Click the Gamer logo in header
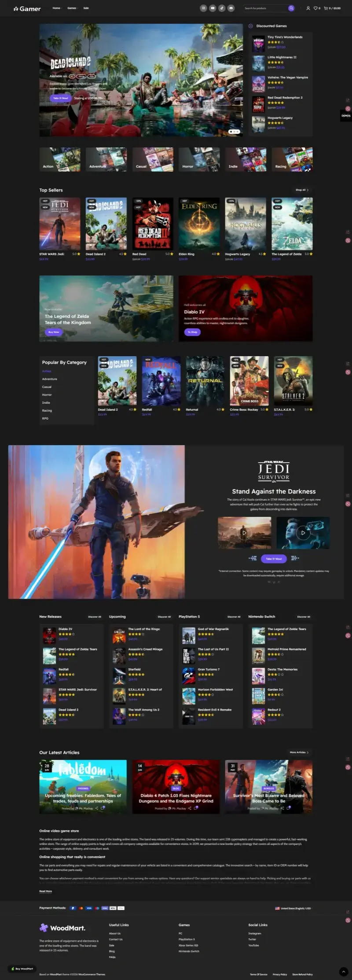This screenshot has height=980, width=352. 27,8
